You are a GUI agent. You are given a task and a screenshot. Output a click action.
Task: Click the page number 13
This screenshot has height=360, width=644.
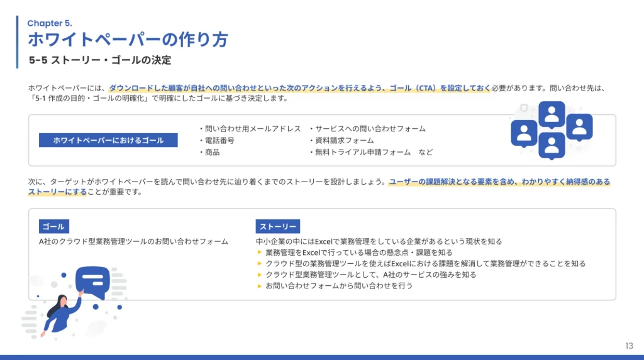630,346
